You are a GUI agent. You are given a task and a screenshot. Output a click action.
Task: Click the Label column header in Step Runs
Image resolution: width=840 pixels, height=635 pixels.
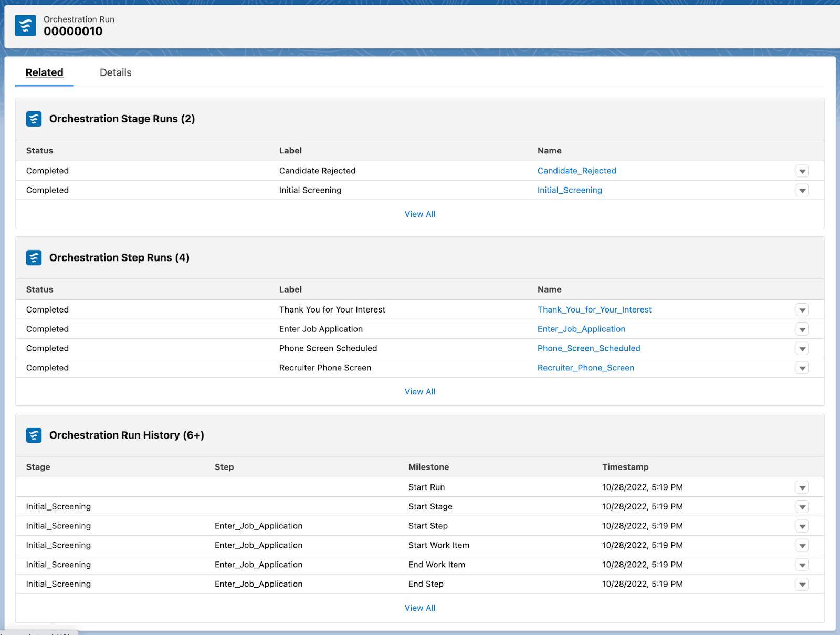[290, 289]
